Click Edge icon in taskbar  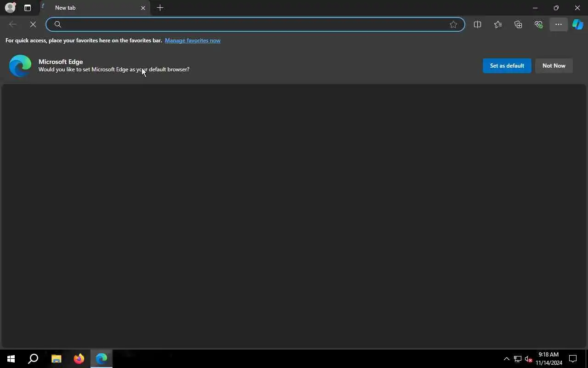coord(102,359)
